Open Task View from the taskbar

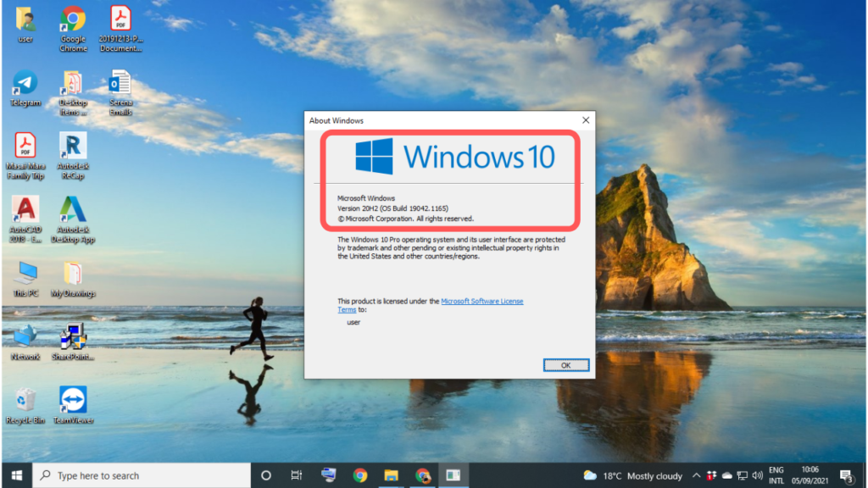tap(296, 475)
